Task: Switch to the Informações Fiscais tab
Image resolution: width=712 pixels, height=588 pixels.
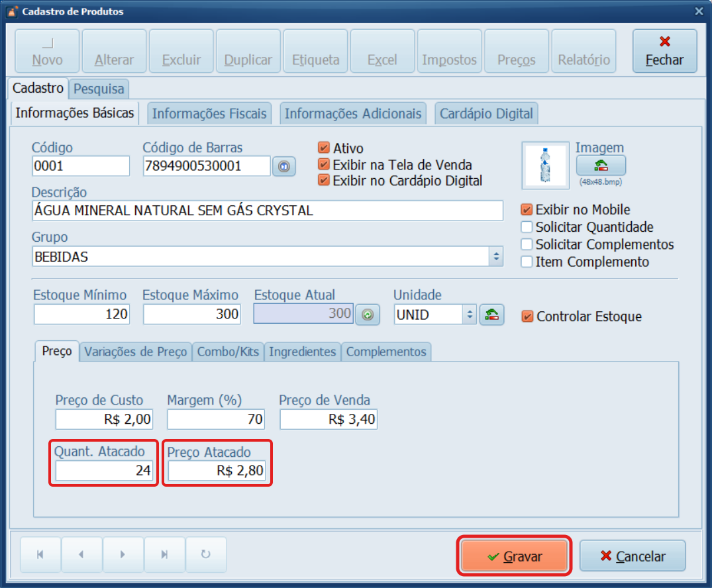Action: [209, 114]
